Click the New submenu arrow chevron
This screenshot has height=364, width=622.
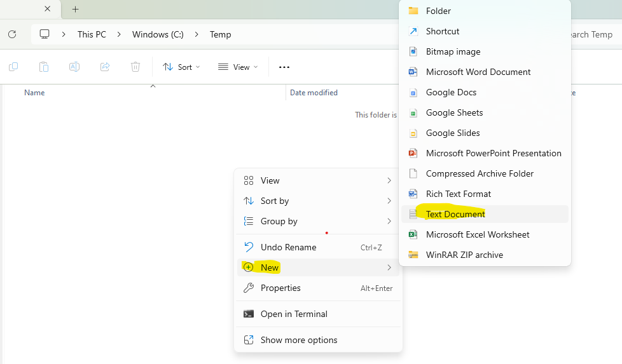[389, 267]
